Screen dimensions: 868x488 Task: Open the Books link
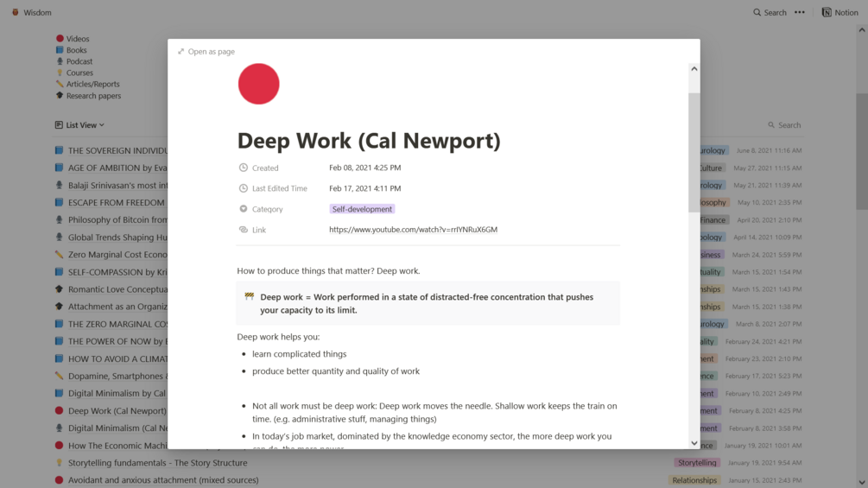pyautogui.click(x=76, y=50)
